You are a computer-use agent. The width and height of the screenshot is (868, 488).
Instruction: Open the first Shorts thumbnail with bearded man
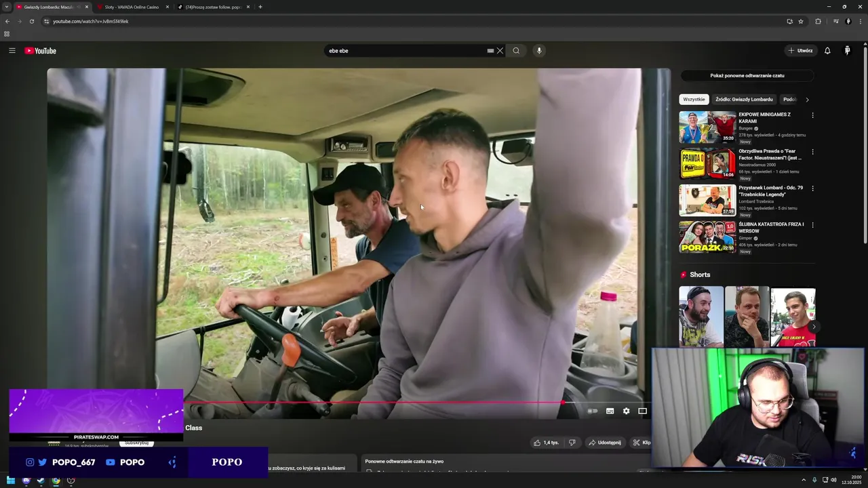(x=701, y=317)
